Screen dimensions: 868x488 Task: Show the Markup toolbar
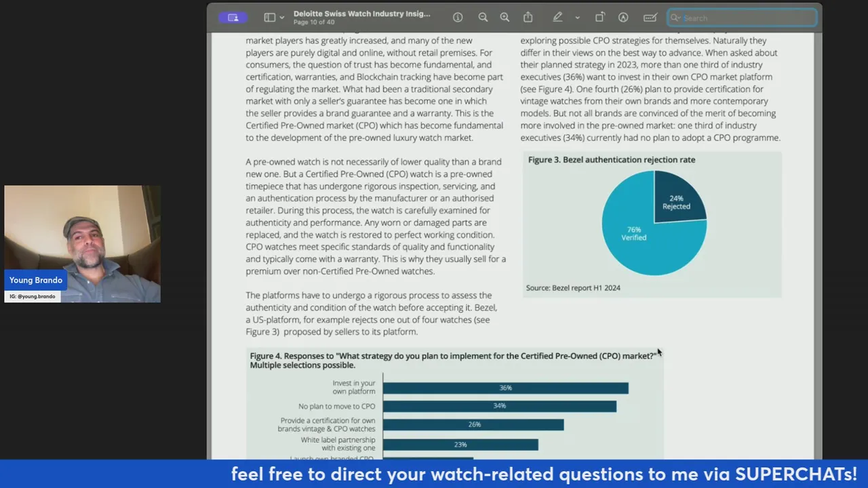point(623,18)
